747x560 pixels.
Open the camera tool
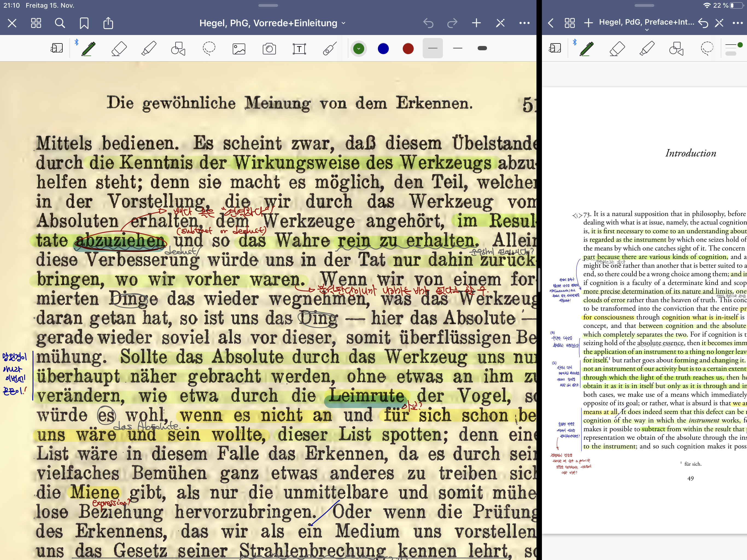[x=269, y=49]
